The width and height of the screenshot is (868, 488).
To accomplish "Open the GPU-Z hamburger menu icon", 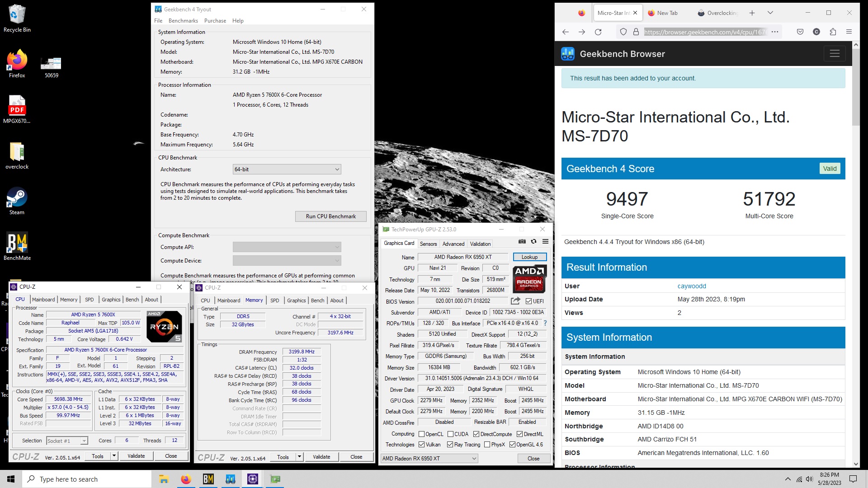I will coord(545,242).
